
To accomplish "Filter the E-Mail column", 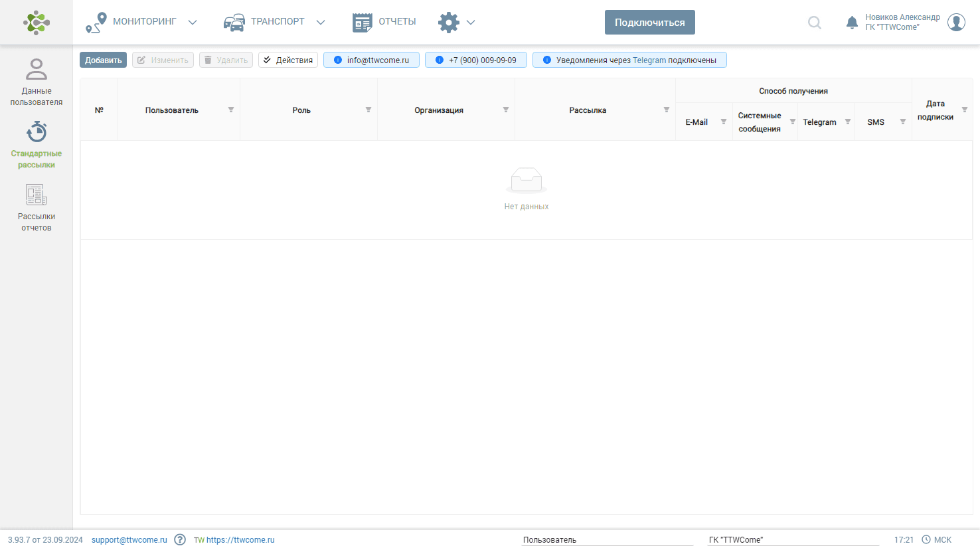I will click(724, 122).
